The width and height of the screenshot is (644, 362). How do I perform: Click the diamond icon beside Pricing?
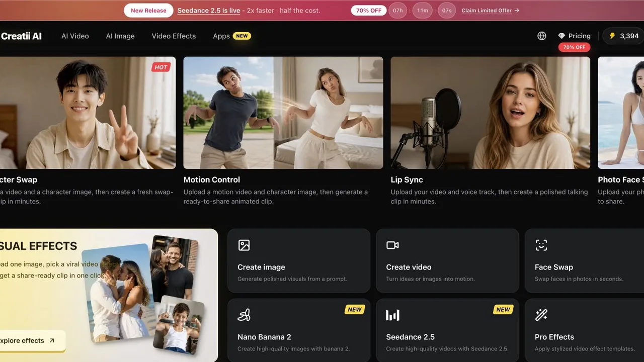[561, 36]
